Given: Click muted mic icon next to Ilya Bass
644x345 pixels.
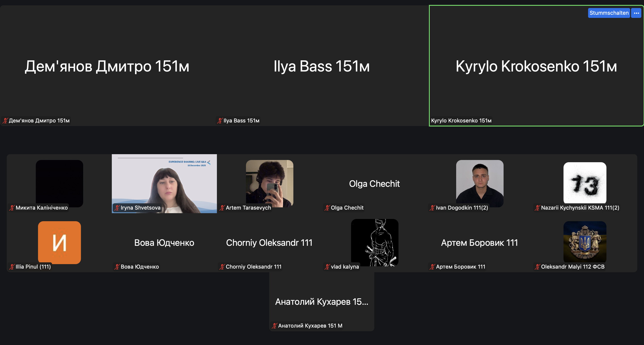Looking at the screenshot, I should (x=220, y=121).
